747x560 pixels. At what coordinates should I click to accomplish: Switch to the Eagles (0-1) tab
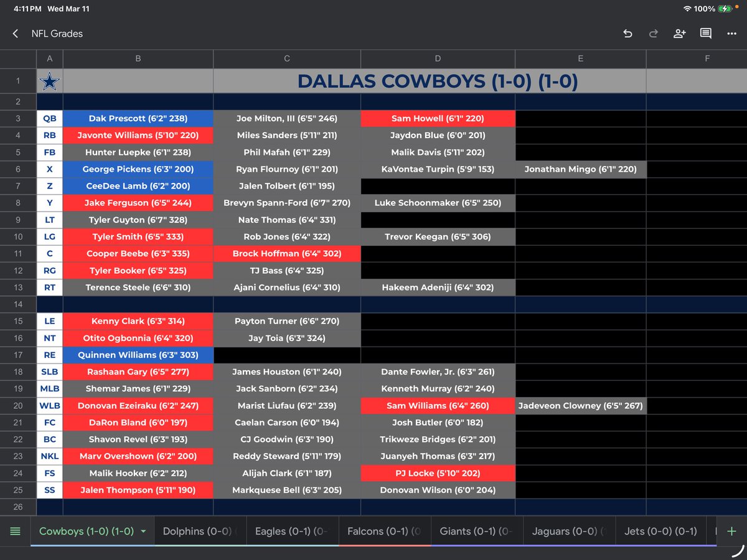[293, 531]
